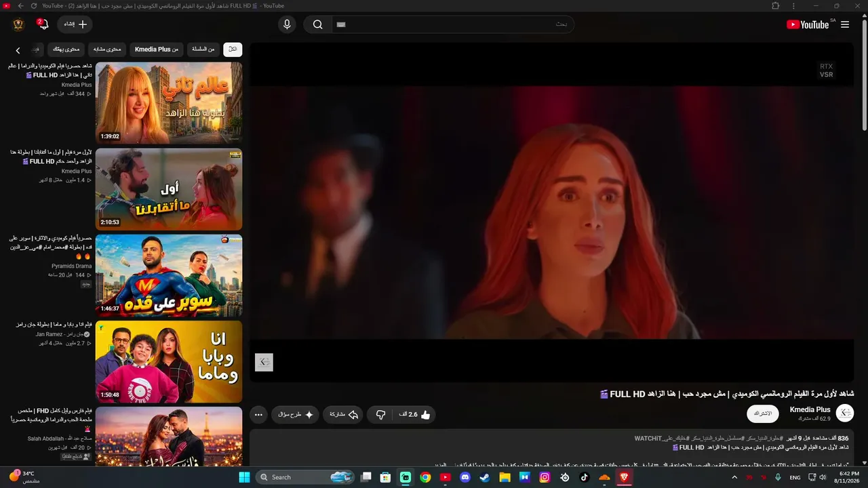
Task: Open the Jan Ramez channel link
Action: pos(63,334)
